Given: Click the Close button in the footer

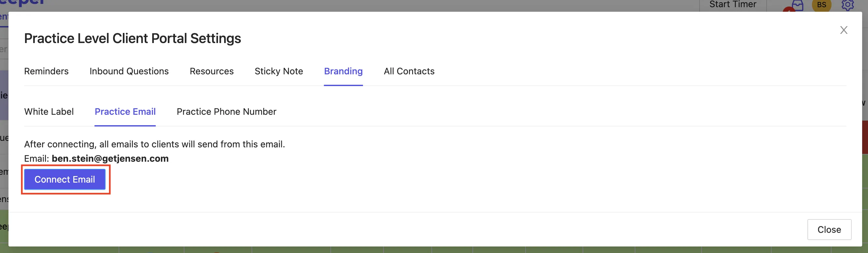Looking at the screenshot, I should click(829, 230).
